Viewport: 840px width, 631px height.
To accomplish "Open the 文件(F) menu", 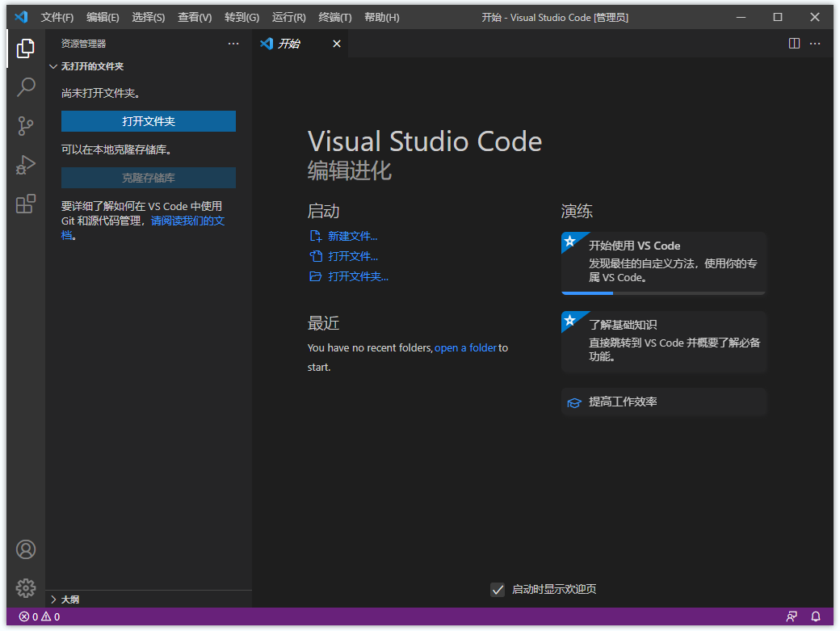I will tap(57, 17).
